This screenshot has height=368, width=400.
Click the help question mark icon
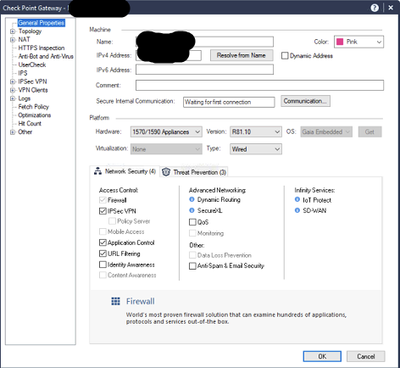[x=374, y=8]
